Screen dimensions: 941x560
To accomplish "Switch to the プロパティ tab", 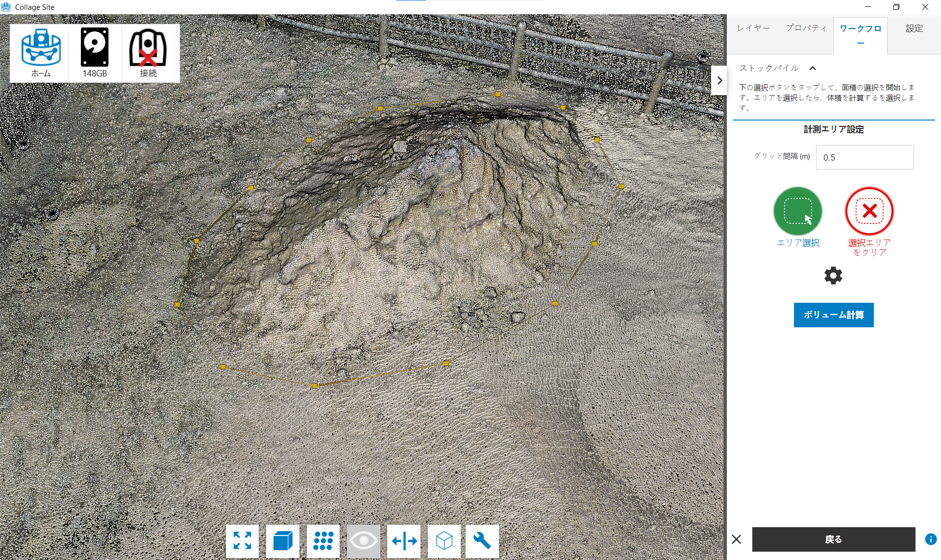I will pos(806,28).
